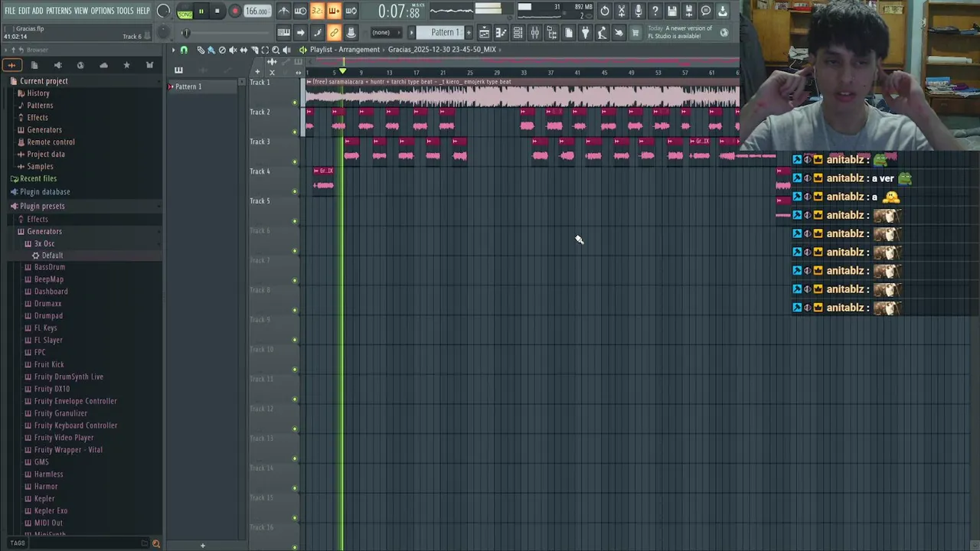Open the Piano roll view icon

coord(501,32)
